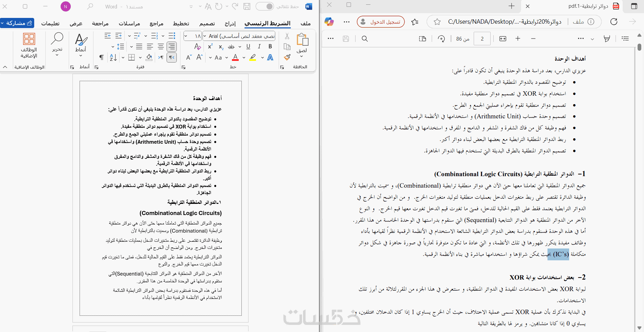644x332 pixels.
Task: Toggle Underline formatting
Action: (249, 47)
